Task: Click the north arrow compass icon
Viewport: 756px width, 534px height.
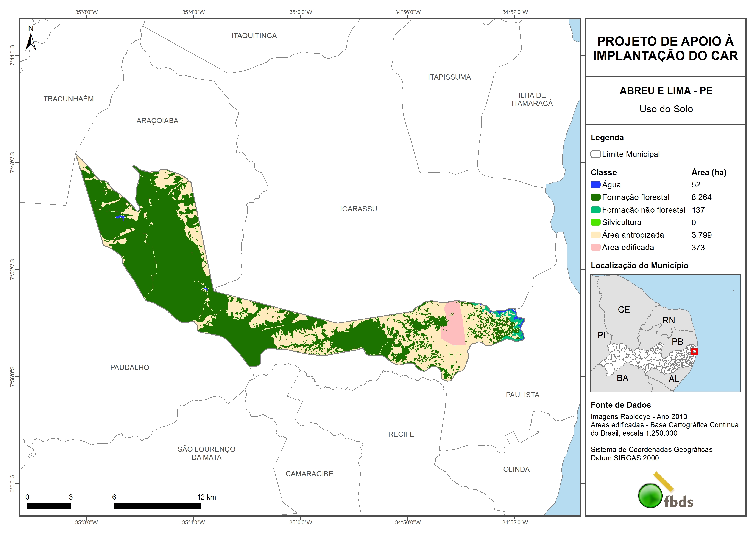Action: pos(31,41)
